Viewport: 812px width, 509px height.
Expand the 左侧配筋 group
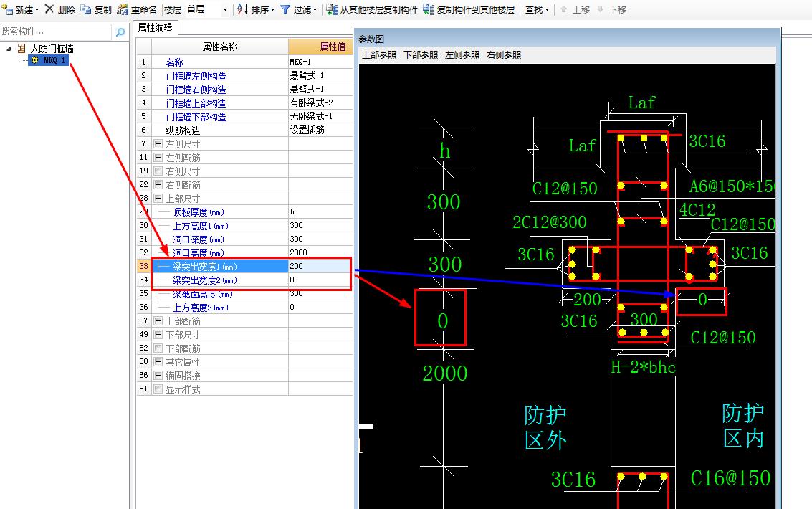pos(158,158)
